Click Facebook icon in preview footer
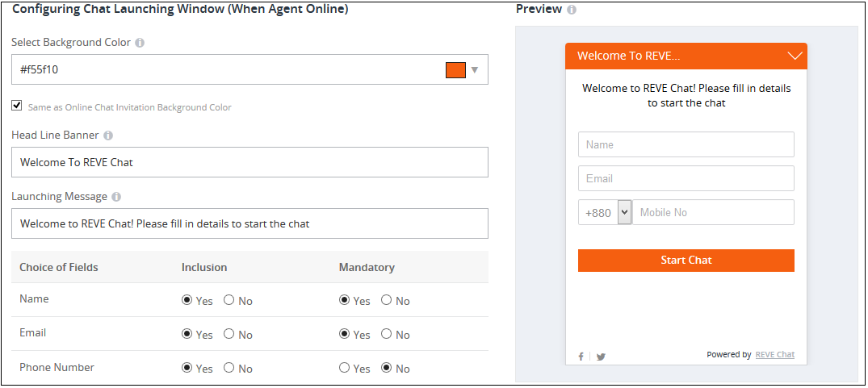 tap(581, 357)
